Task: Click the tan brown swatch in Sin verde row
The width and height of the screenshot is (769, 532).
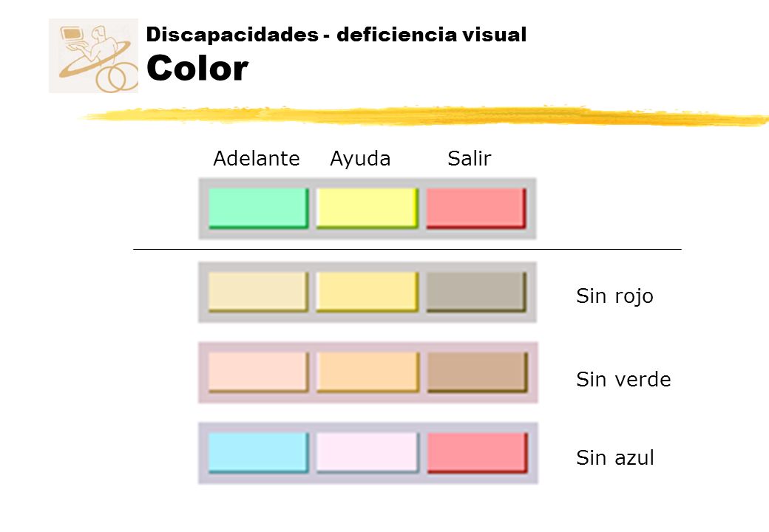Action: (x=478, y=372)
